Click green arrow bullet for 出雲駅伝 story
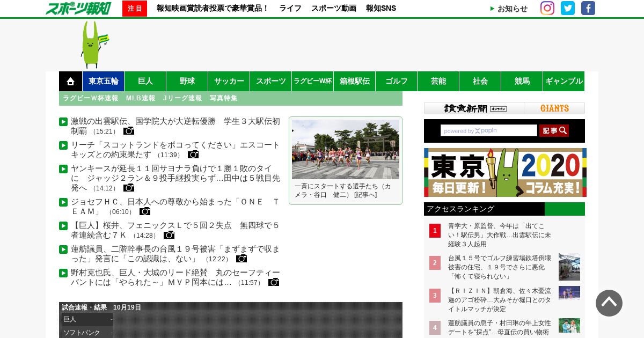The height and width of the screenshot is (338, 644). [x=63, y=122]
